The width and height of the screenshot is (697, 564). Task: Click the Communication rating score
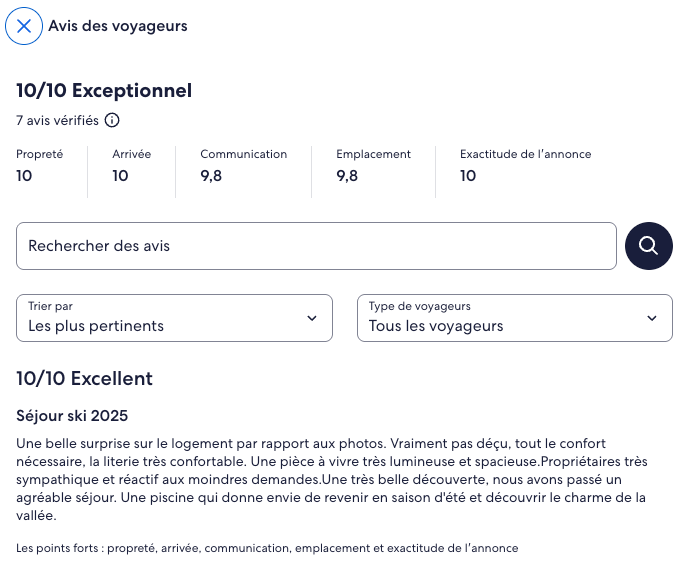tap(211, 176)
